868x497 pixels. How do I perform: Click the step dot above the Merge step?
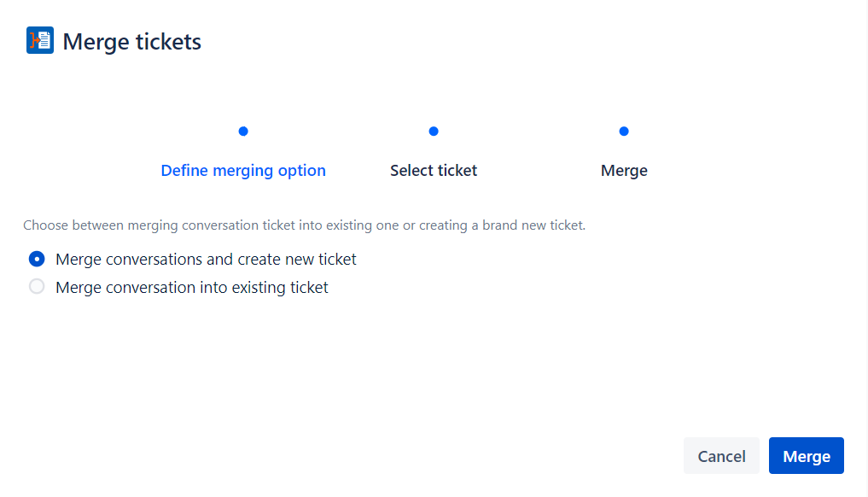click(624, 132)
